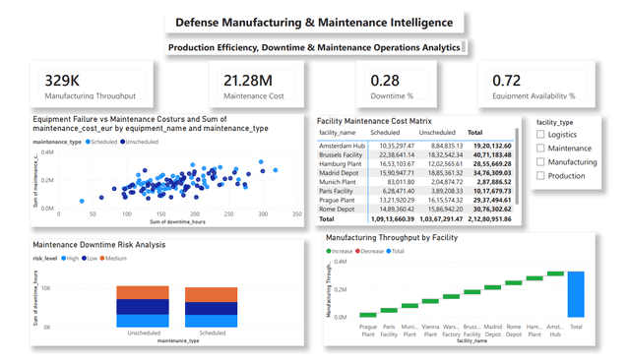
Task: Click the Manufacturing Throughput by Facility title
Action: pos(392,237)
